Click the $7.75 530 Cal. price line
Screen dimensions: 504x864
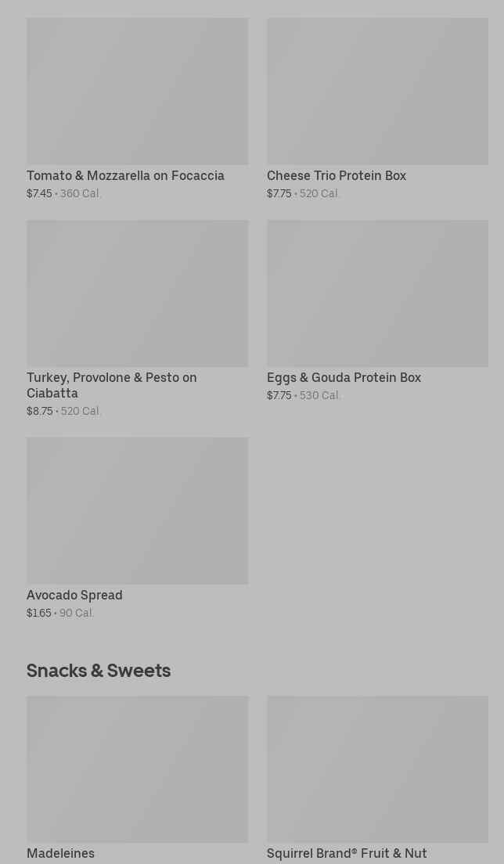pyautogui.click(x=304, y=395)
